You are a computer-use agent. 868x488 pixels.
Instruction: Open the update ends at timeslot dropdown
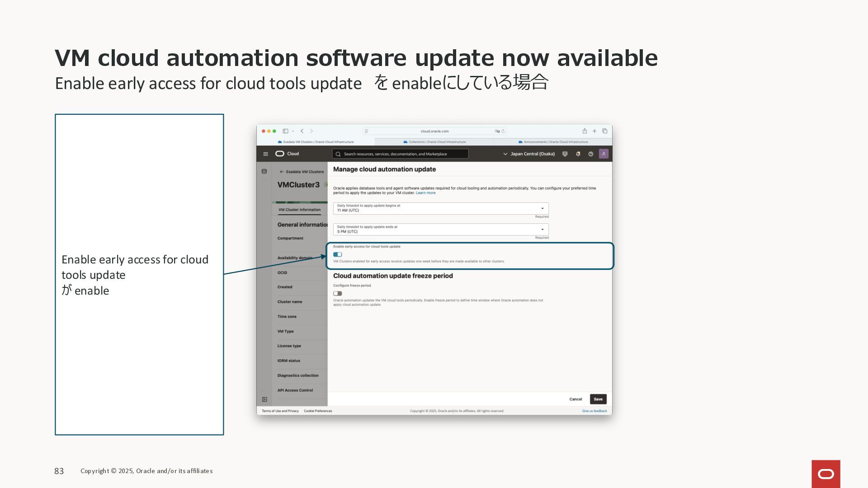(440, 230)
